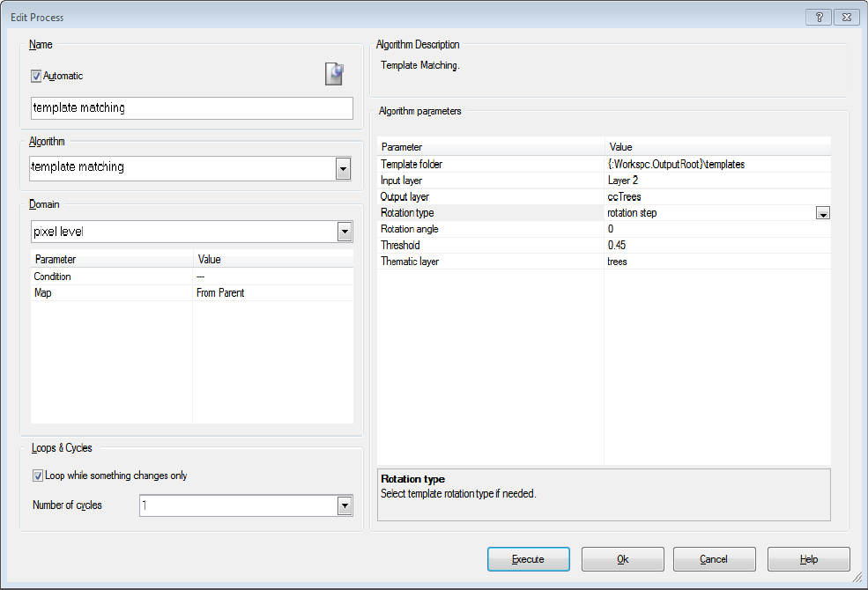Screen dimensions: 868x590
Task: Click the Output layer value ccTrees
Action: 717,196
